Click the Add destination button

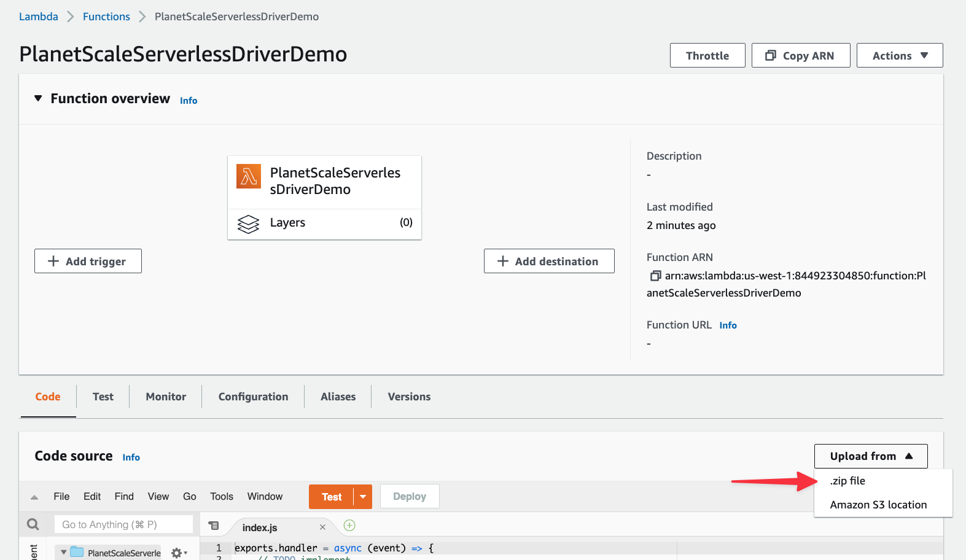point(549,261)
